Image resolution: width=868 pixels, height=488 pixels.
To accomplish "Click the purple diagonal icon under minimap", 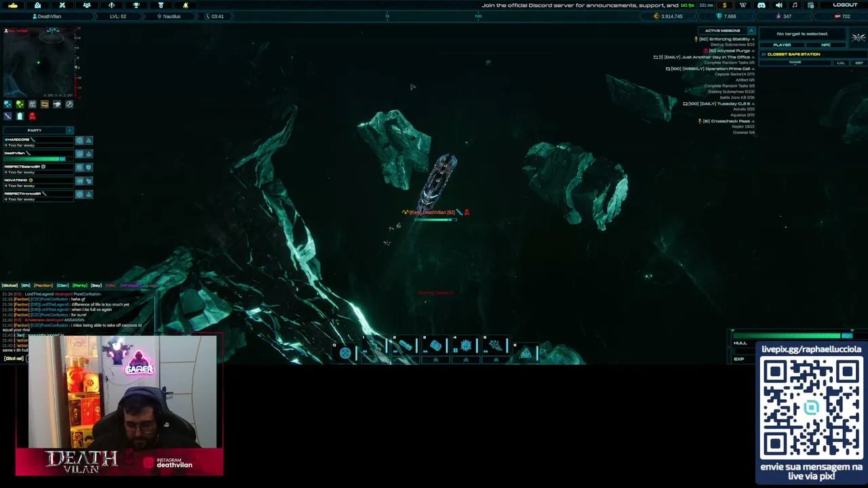I will point(7,117).
